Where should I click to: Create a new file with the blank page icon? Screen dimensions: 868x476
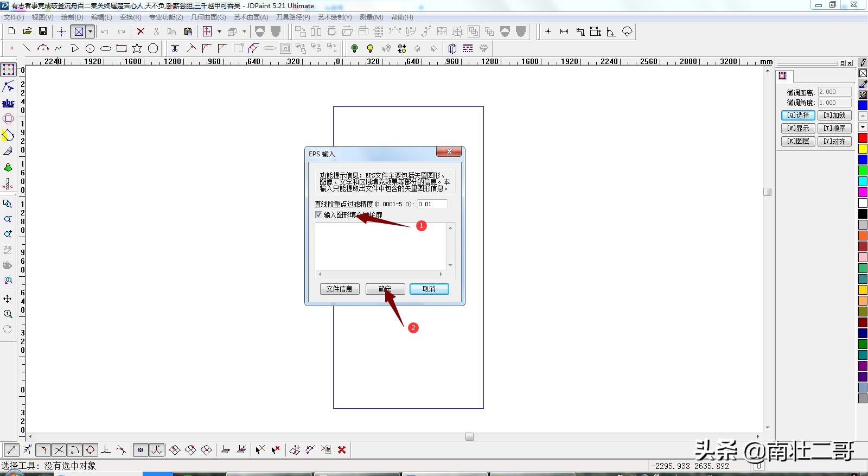click(11, 31)
